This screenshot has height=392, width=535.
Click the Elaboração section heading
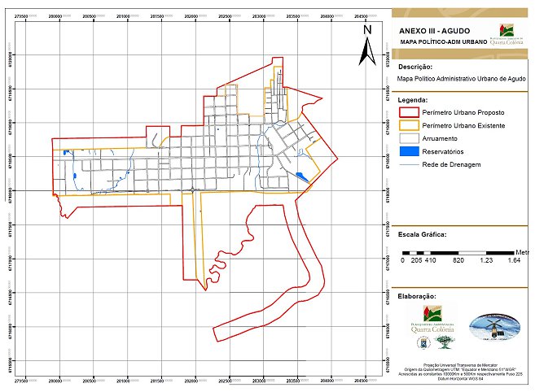coord(417,296)
